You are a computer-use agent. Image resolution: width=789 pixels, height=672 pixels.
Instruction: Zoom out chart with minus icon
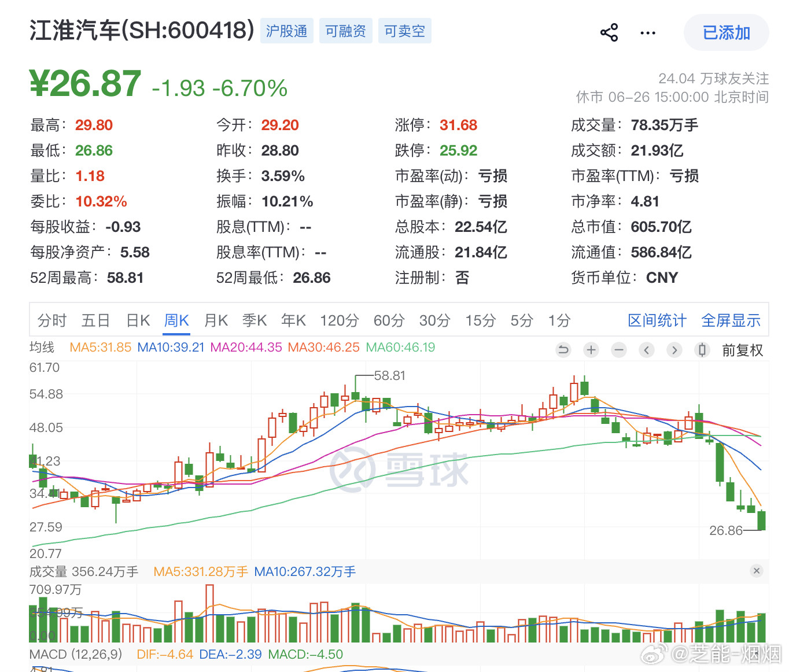point(619,350)
